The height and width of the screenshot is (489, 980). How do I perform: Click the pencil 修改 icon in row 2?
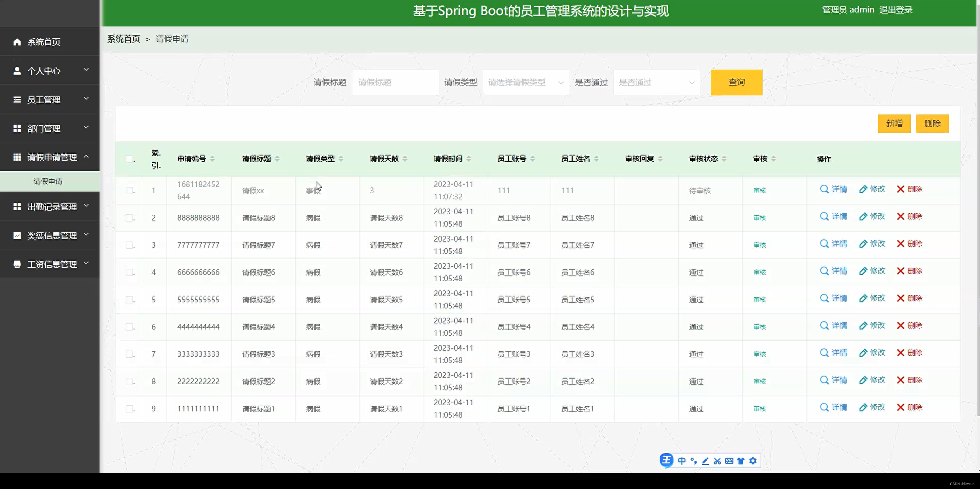(x=863, y=216)
